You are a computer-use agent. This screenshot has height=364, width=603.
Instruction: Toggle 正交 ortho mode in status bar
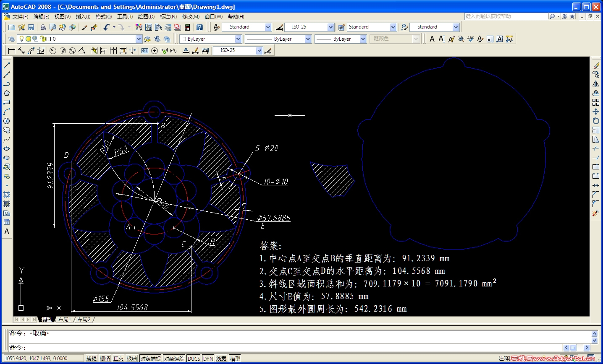tap(118, 359)
